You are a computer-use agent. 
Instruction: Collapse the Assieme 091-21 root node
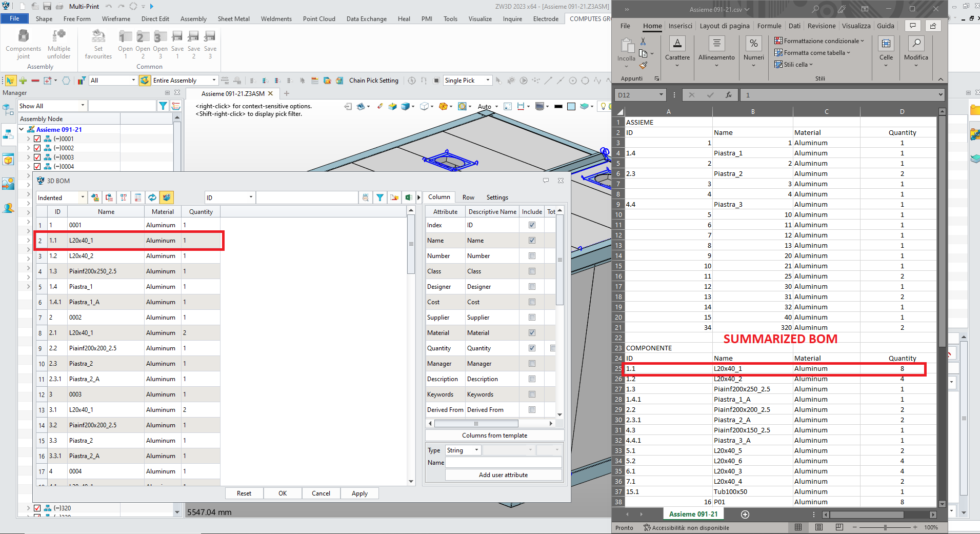pos(22,129)
